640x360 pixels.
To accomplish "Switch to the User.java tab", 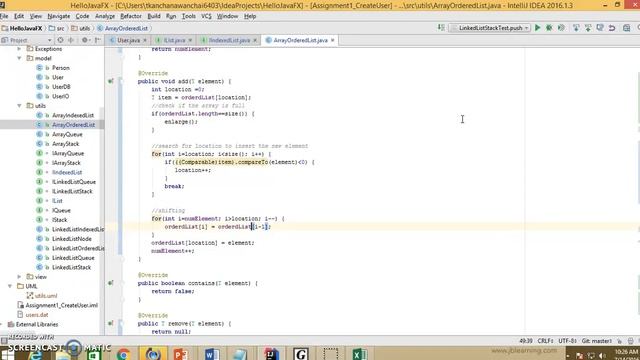I will pyautogui.click(x=128, y=40).
